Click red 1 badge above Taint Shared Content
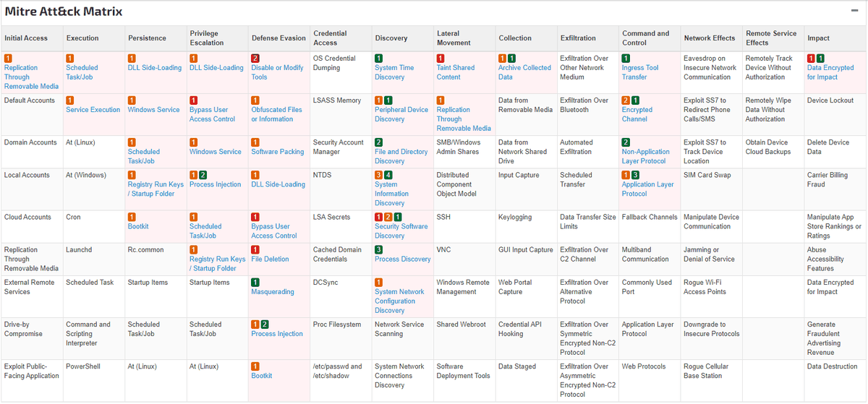The height and width of the screenshot is (404, 868). [x=441, y=58]
